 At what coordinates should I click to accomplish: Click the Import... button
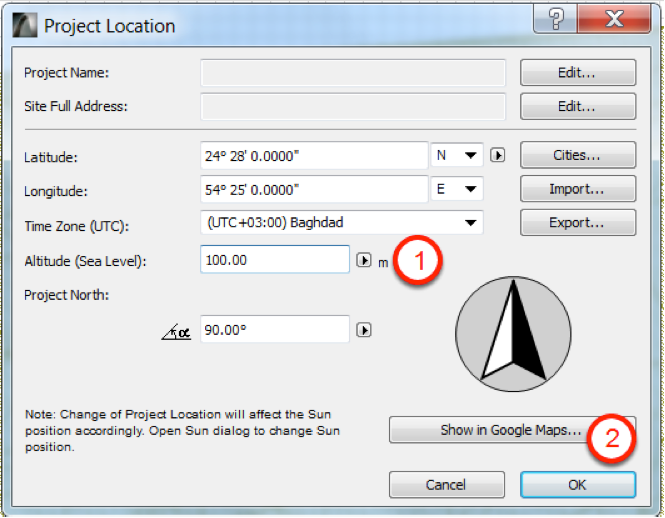(x=578, y=189)
